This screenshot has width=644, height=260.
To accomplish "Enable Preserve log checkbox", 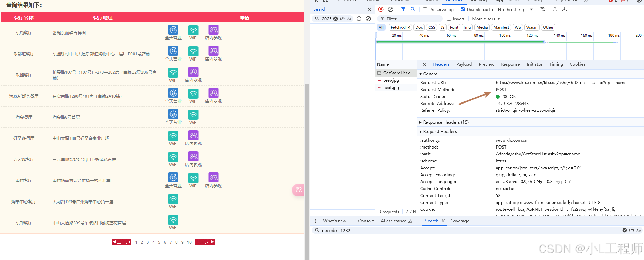I will click(x=425, y=9).
